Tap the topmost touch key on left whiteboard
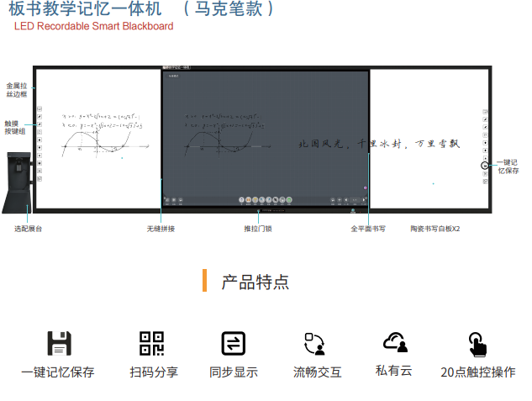Screen dimensions: 532x401 [40, 109]
